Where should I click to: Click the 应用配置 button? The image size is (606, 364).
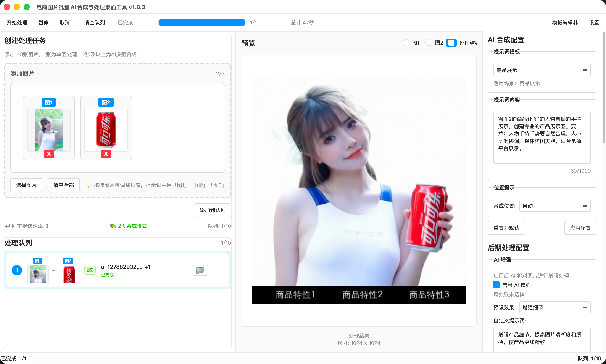pos(580,228)
